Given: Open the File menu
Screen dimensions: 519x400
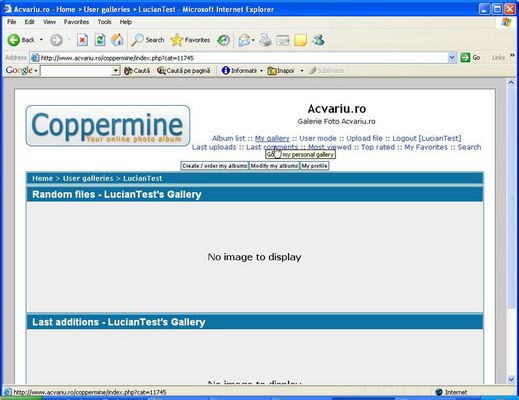Looking at the screenshot, I should pyautogui.click(x=11, y=22).
